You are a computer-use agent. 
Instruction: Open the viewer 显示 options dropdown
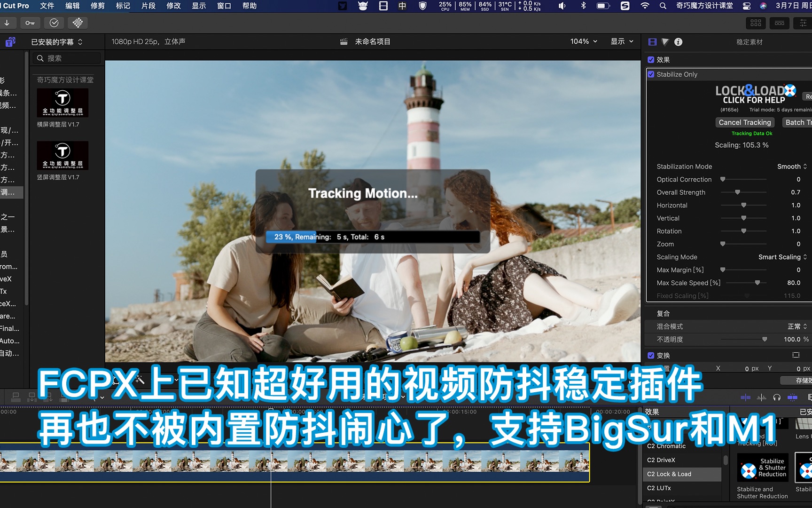pyautogui.click(x=622, y=41)
